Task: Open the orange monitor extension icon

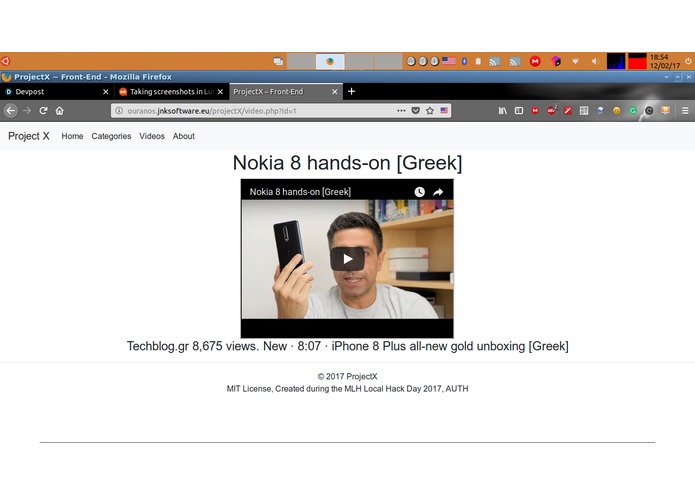Action: tap(665, 110)
